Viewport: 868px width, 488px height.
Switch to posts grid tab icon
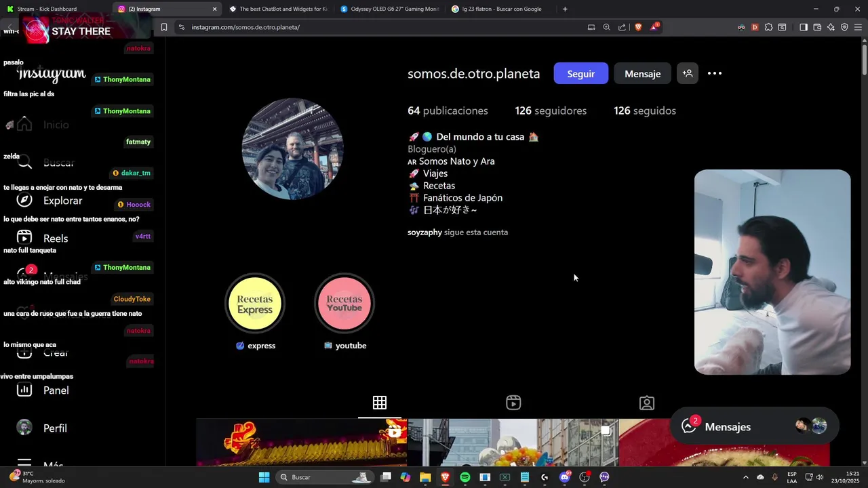tap(380, 403)
